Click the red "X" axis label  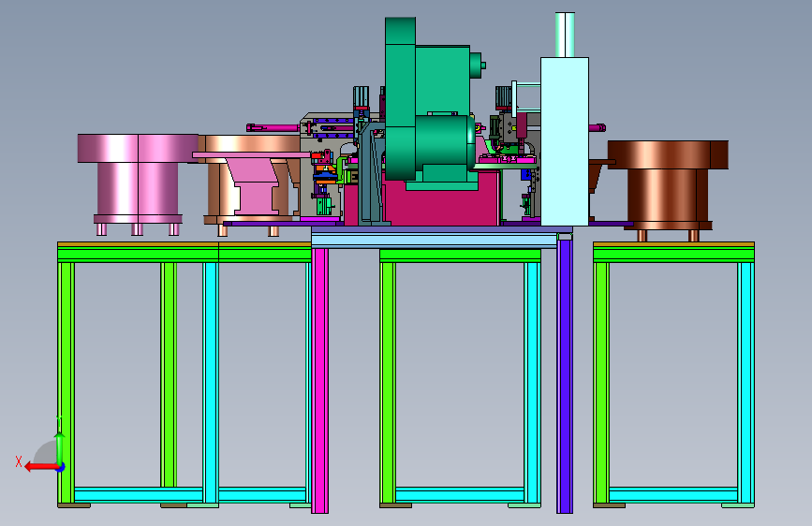click(19, 461)
